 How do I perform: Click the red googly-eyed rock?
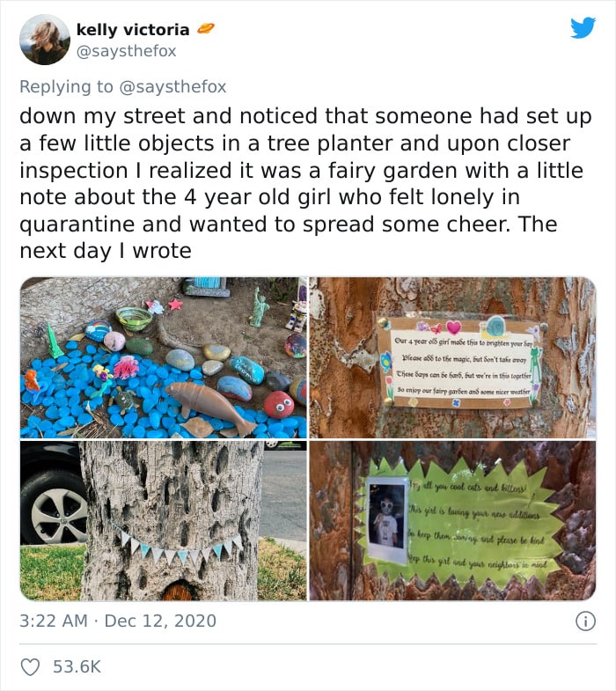(278, 404)
